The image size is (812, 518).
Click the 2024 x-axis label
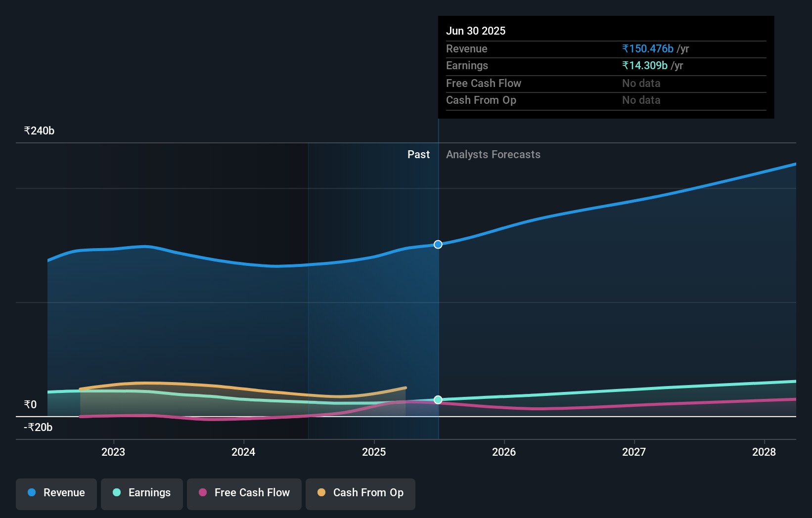(x=243, y=452)
